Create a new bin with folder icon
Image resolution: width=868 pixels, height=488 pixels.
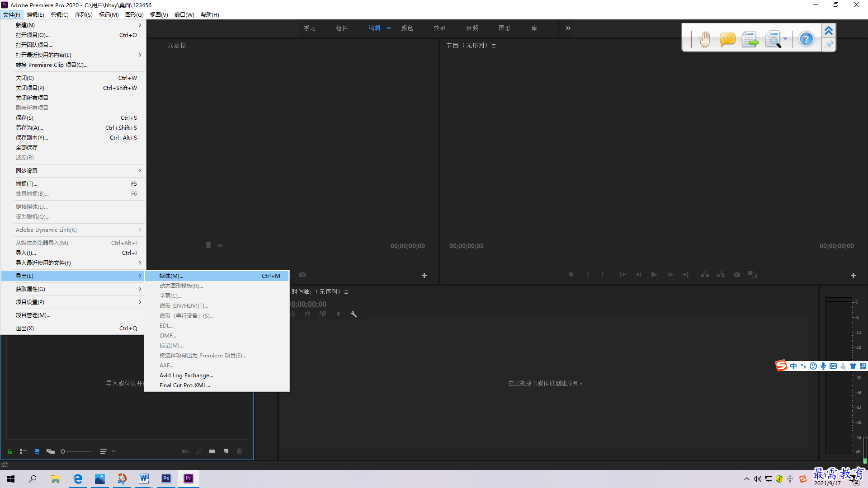(212, 451)
